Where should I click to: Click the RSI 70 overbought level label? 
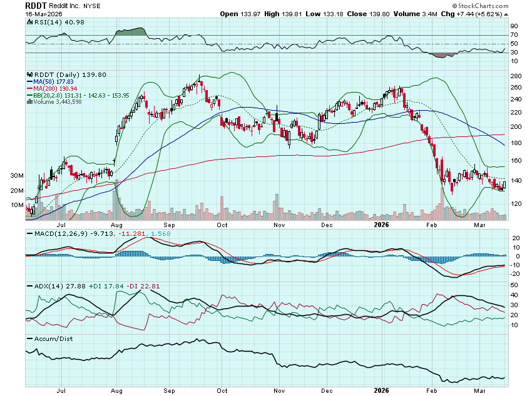(514, 35)
